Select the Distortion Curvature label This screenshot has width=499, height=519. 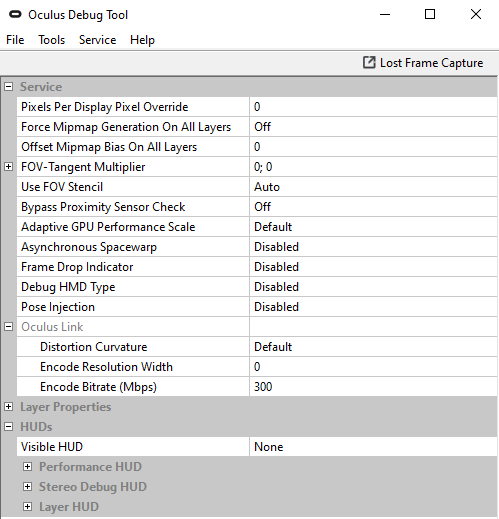coord(94,347)
